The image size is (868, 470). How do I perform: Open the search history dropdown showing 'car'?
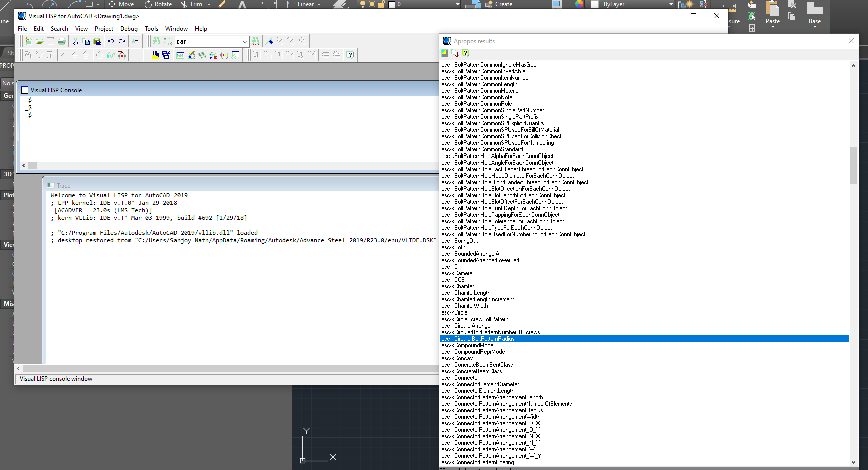(x=244, y=41)
